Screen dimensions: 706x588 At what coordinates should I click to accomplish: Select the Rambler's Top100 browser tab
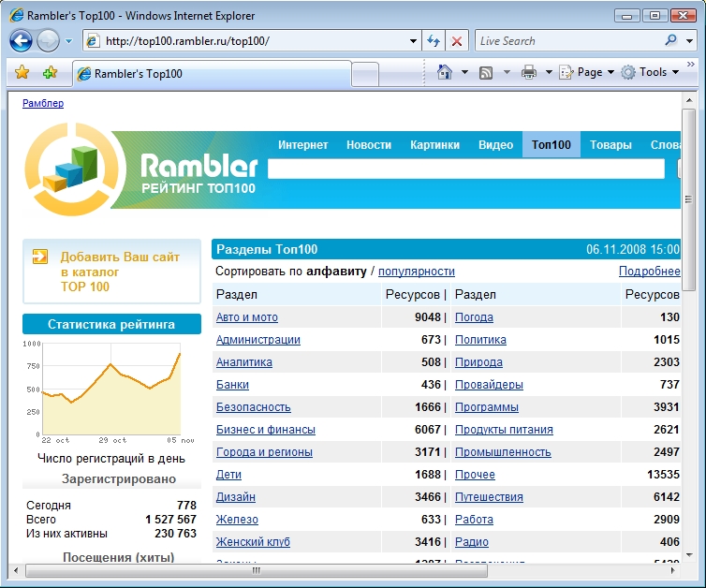click(212, 73)
